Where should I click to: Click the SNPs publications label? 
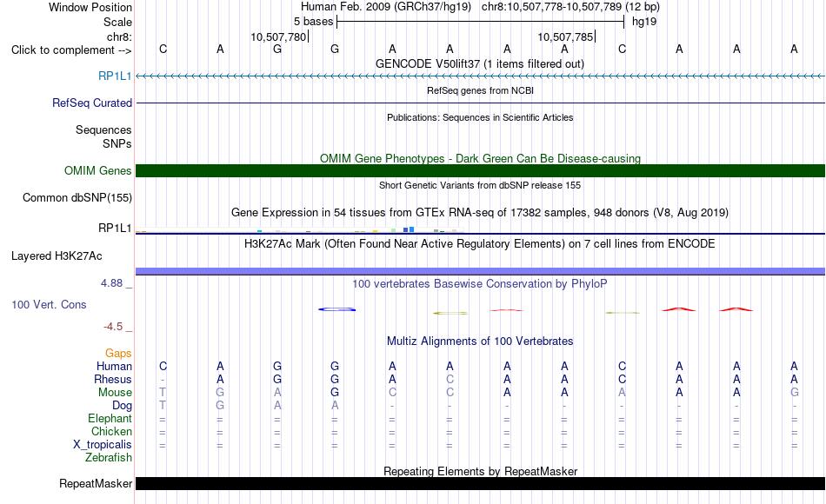[117, 143]
